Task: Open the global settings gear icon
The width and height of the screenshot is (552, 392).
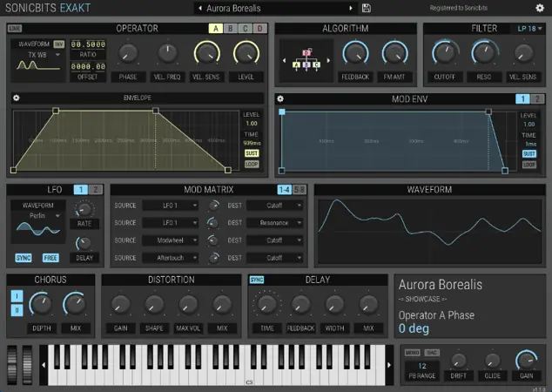Action: click(540, 8)
